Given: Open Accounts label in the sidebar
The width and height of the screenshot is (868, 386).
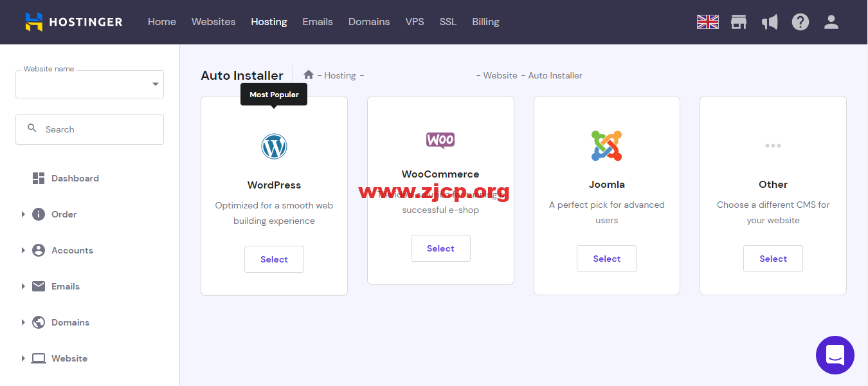Looking at the screenshot, I should pyautogui.click(x=72, y=250).
